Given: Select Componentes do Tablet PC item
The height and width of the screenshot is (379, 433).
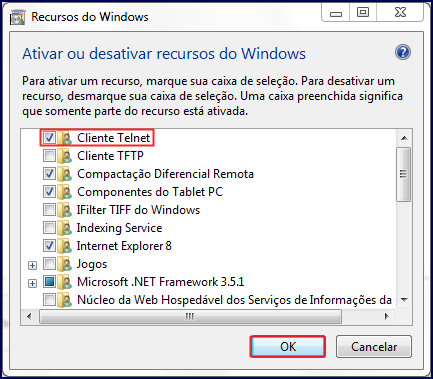Looking at the screenshot, I should pos(150,192).
